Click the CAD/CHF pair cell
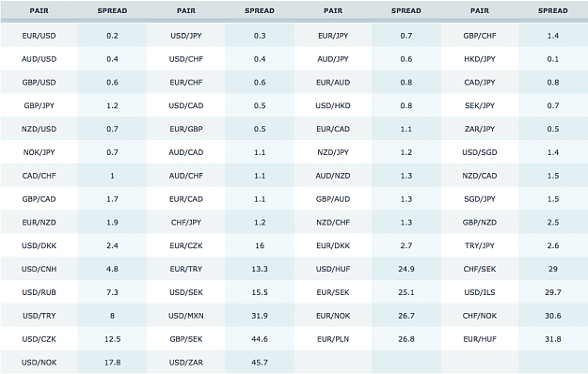This screenshot has height=374, width=588. click(x=39, y=176)
